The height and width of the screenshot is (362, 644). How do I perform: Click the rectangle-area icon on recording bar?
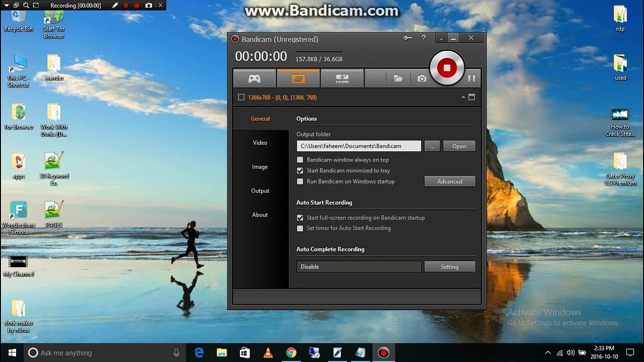click(x=36, y=6)
